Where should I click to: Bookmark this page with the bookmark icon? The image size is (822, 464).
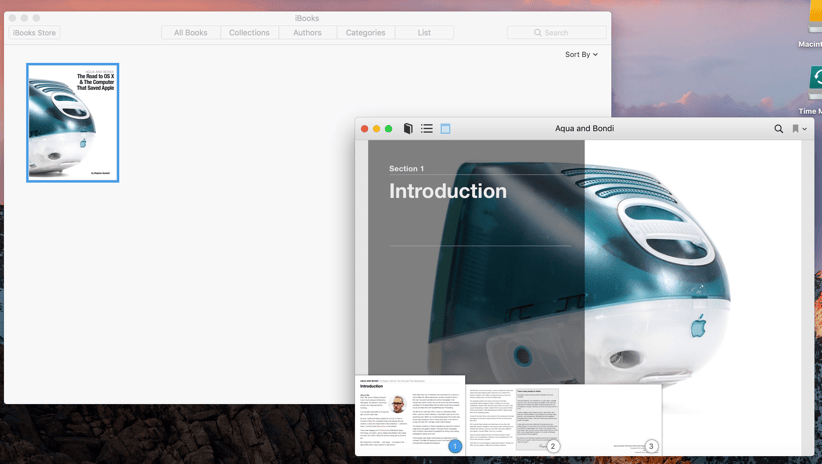(x=795, y=128)
